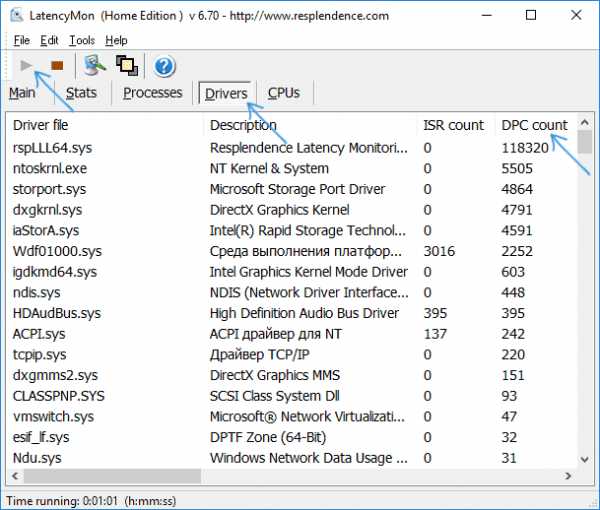Sort by the ISR count column header

(454, 125)
